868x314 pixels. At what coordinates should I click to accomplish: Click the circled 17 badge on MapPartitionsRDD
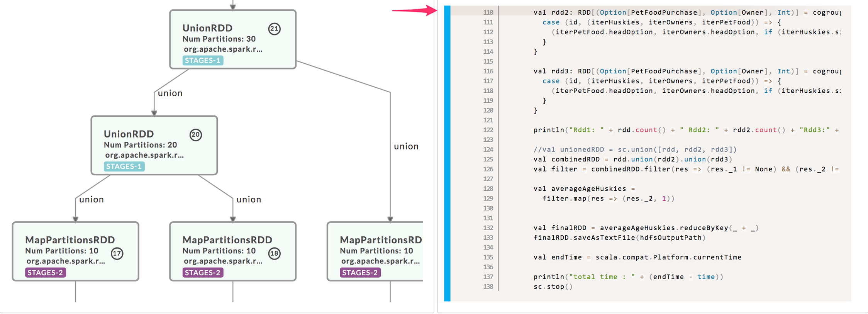[117, 253]
